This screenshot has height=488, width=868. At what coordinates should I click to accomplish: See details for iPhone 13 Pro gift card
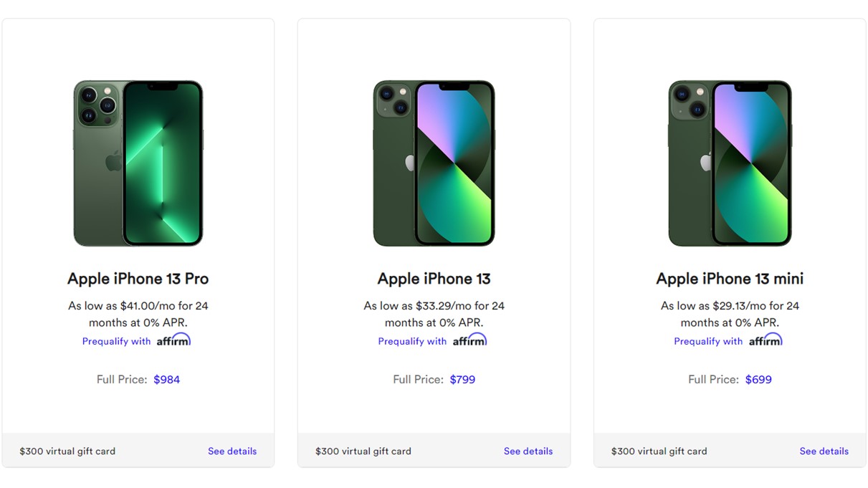[x=232, y=451]
